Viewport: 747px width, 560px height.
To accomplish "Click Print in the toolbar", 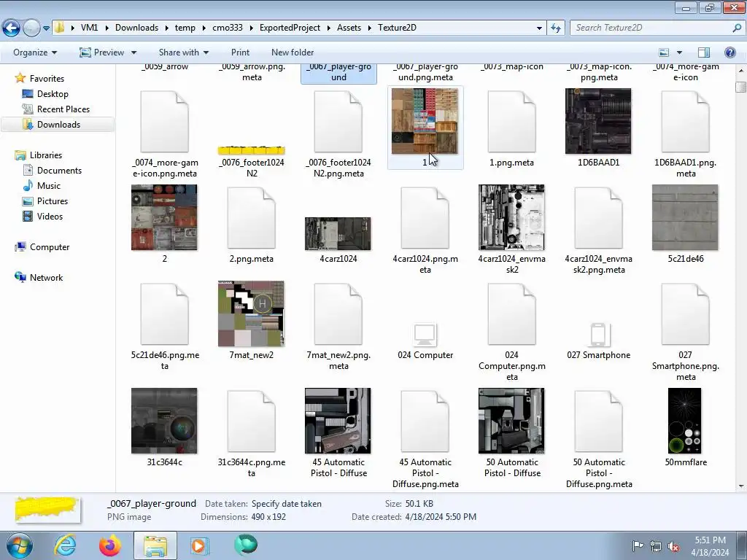I will click(x=240, y=52).
